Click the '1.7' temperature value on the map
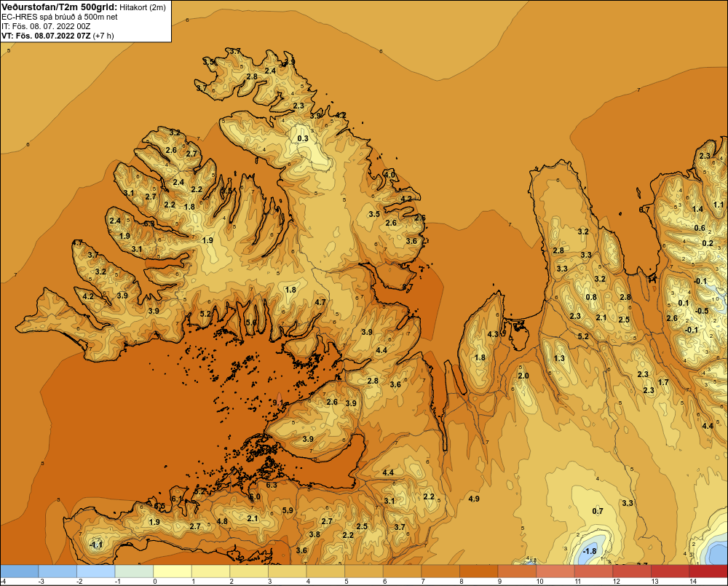Screen dimensions: 728x586 [663, 382]
